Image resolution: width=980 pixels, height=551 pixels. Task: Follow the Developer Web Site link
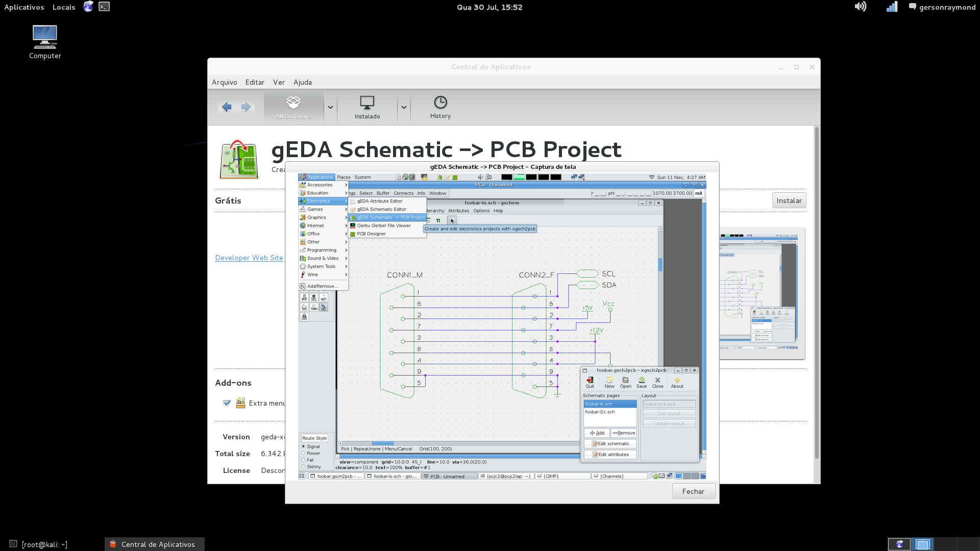click(x=249, y=258)
